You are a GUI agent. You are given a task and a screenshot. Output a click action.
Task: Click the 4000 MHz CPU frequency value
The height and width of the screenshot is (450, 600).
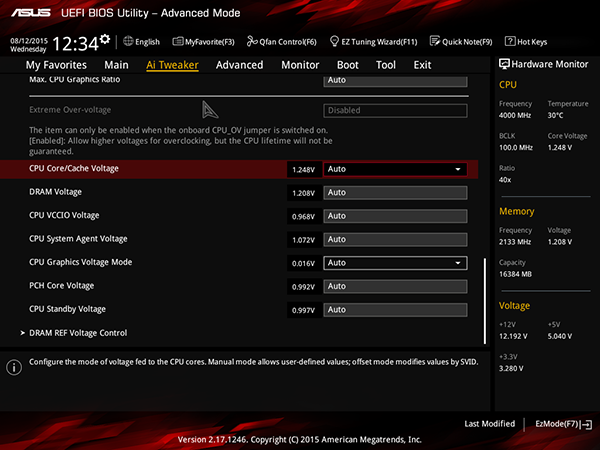[x=515, y=115]
